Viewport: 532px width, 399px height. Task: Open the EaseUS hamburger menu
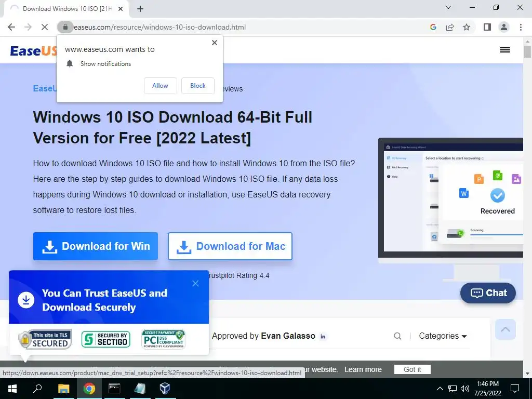505,50
